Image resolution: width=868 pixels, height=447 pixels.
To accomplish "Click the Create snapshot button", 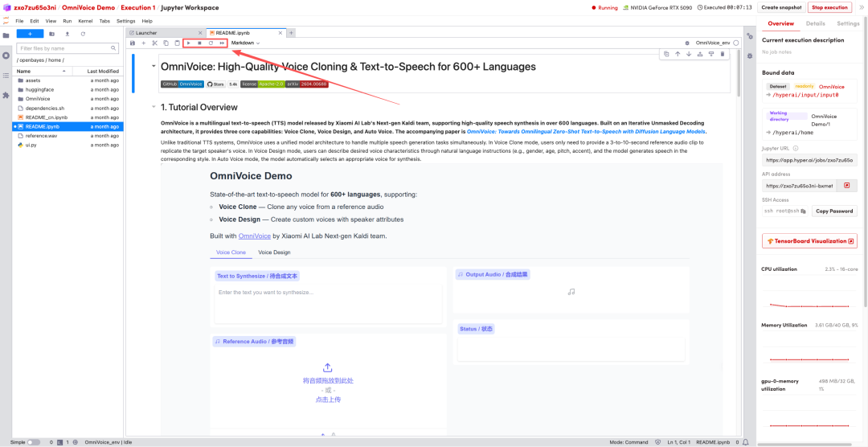I will [782, 8].
